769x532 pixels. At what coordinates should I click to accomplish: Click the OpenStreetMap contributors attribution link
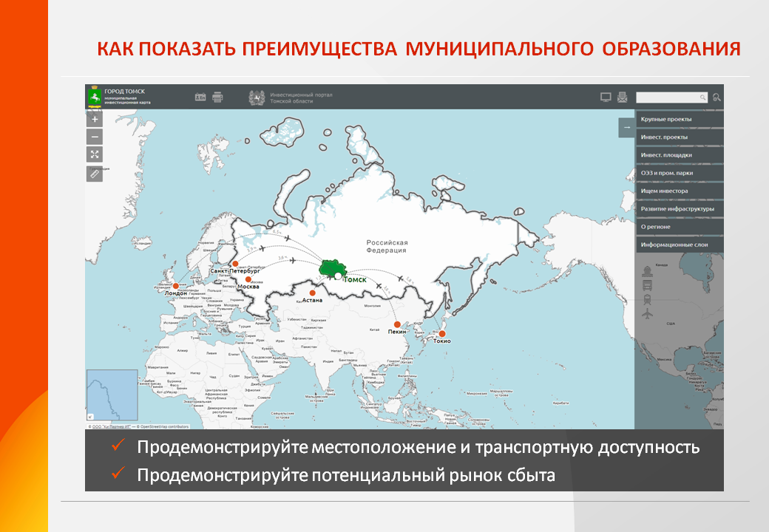[166, 426]
